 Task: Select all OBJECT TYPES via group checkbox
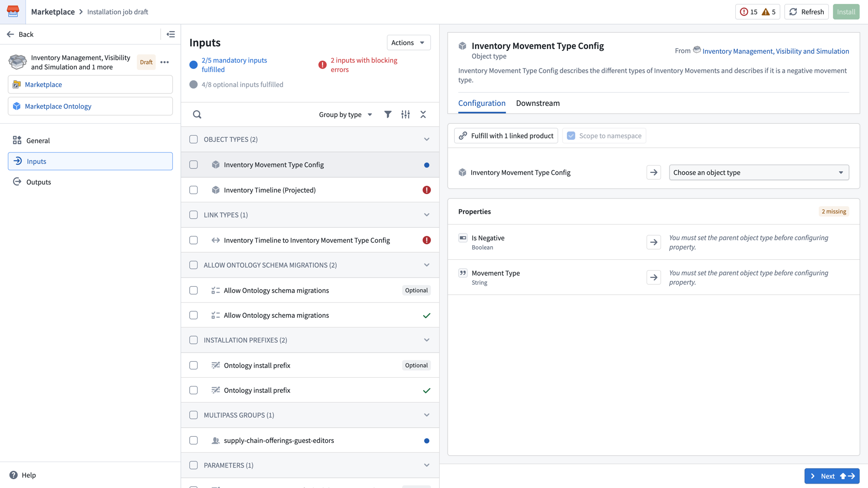point(194,139)
